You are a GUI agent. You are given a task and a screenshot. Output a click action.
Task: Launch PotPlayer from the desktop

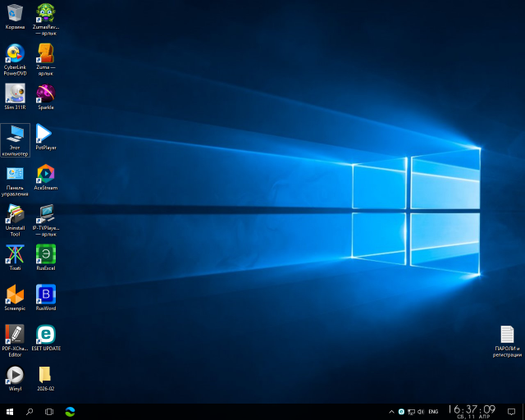[46, 137]
